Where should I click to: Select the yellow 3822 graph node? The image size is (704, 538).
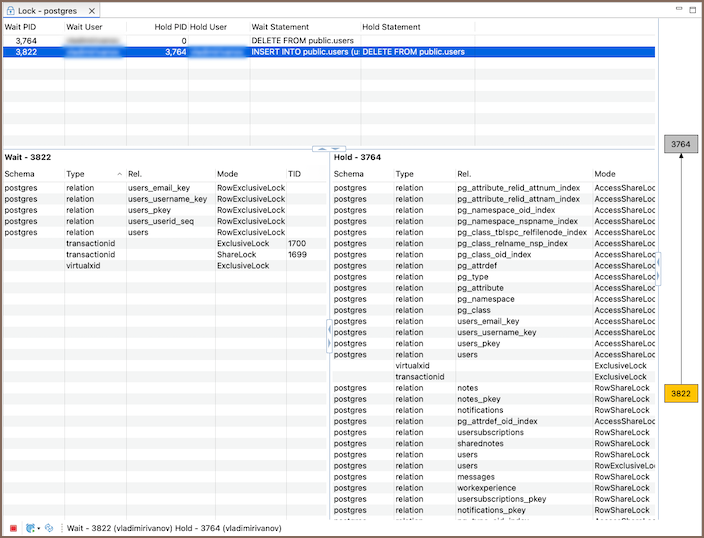pyautogui.click(x=680, y=394)
